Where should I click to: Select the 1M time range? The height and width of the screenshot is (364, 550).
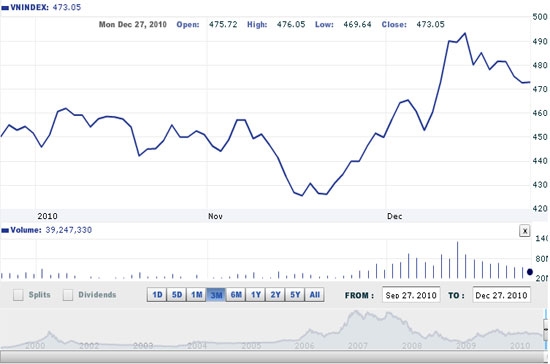pos(196,295)
